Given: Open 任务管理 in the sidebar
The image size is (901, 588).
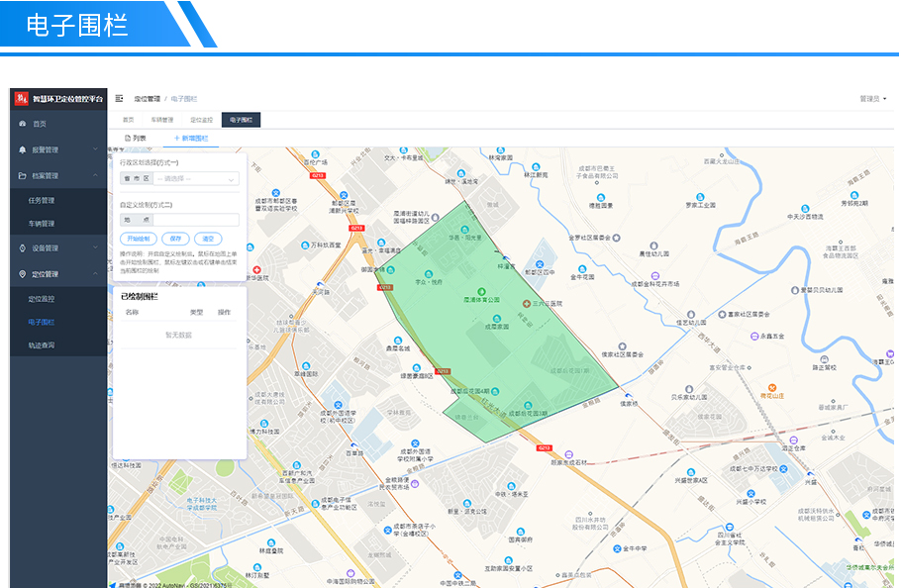Looking at the screenshot, I should point(42,200).
